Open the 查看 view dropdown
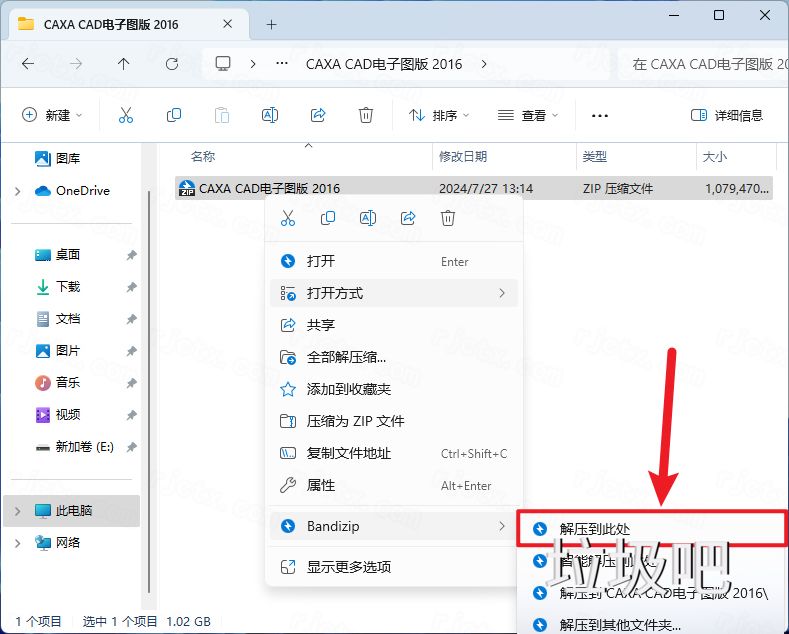789x634 pixels. coord(527,115)
